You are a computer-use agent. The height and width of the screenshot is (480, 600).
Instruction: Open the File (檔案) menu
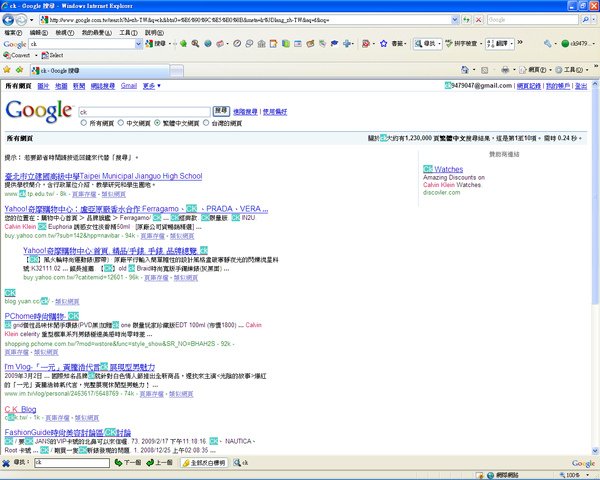13,33
